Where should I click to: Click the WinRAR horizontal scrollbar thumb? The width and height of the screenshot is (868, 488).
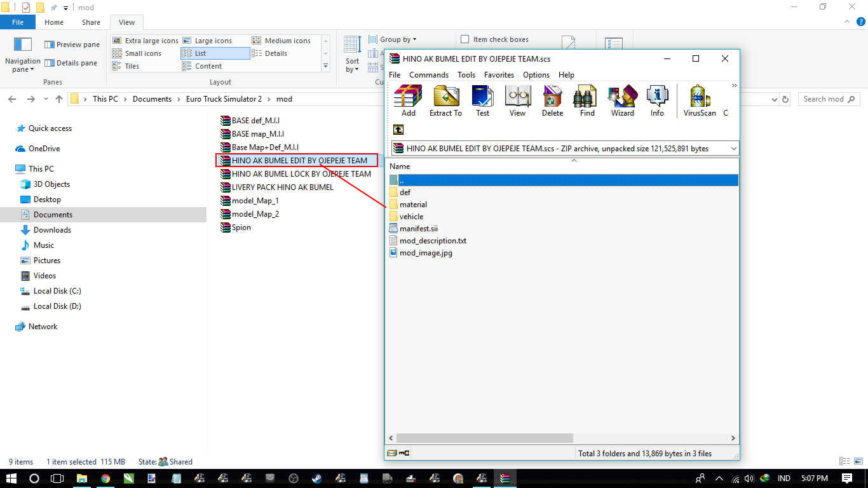pos(485,438)
